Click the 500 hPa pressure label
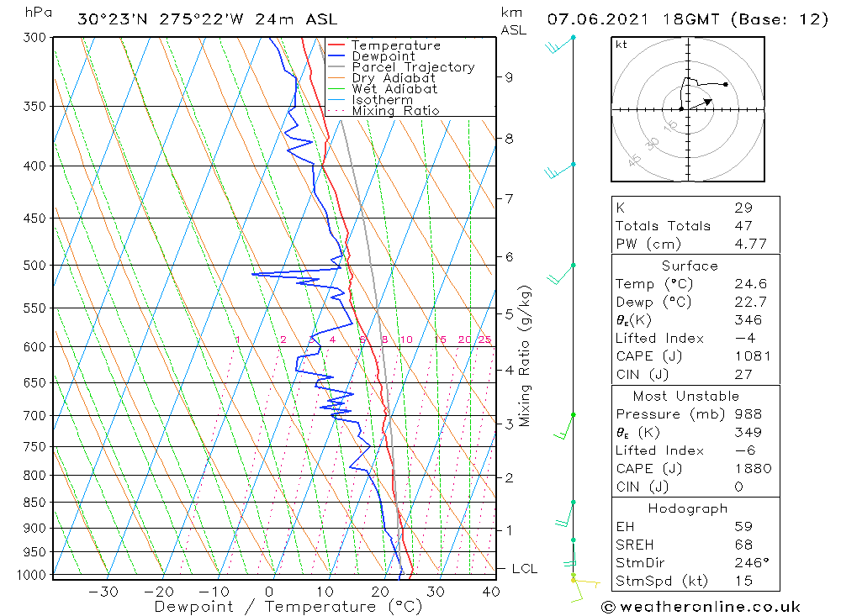The width and height of the screenshot is (841, 616). 34,266
